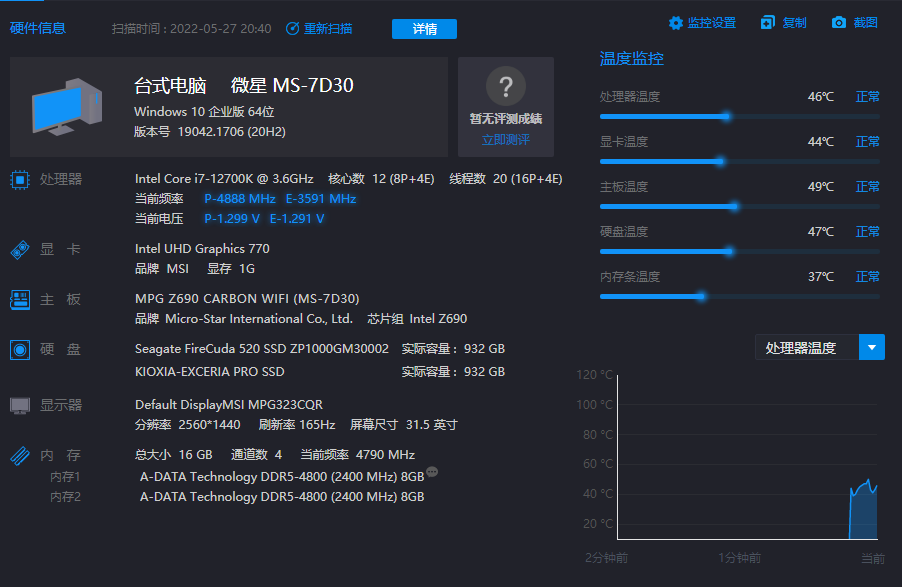Click the 内存2 A-DATA DDR5-4800 row
The height and width of the screenshot is (587, 902).
tap(282, 497)
